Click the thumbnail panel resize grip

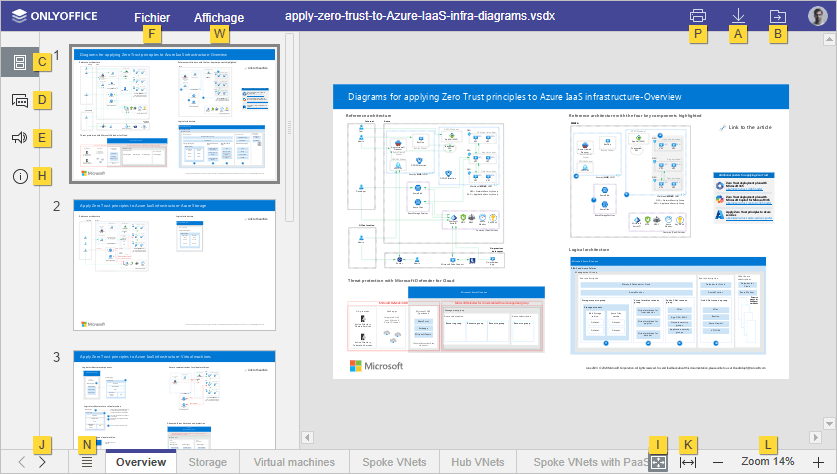click(290, 127)
